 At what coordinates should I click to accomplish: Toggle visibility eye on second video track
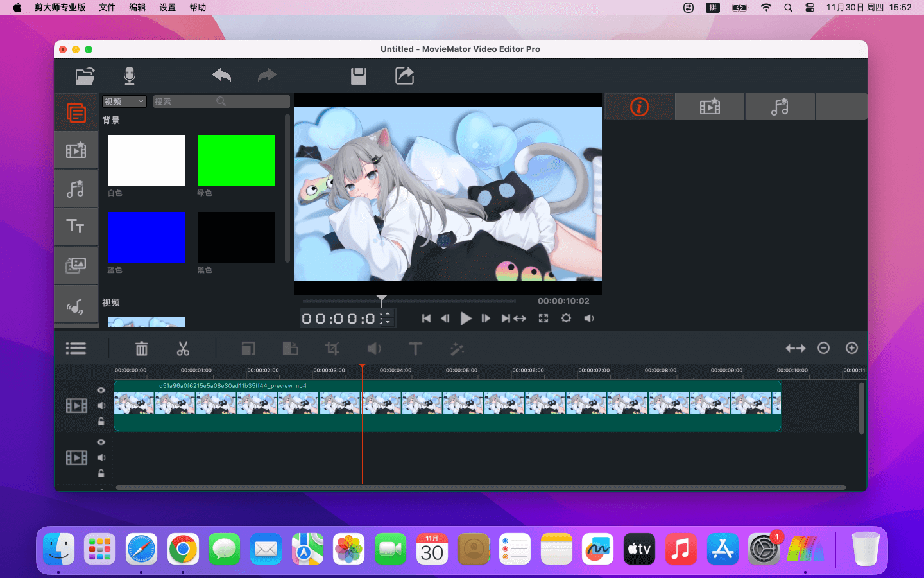[101, 442]
